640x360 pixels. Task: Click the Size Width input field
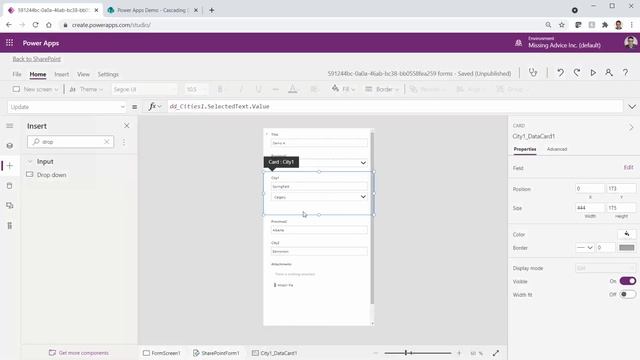pos(589,208)
